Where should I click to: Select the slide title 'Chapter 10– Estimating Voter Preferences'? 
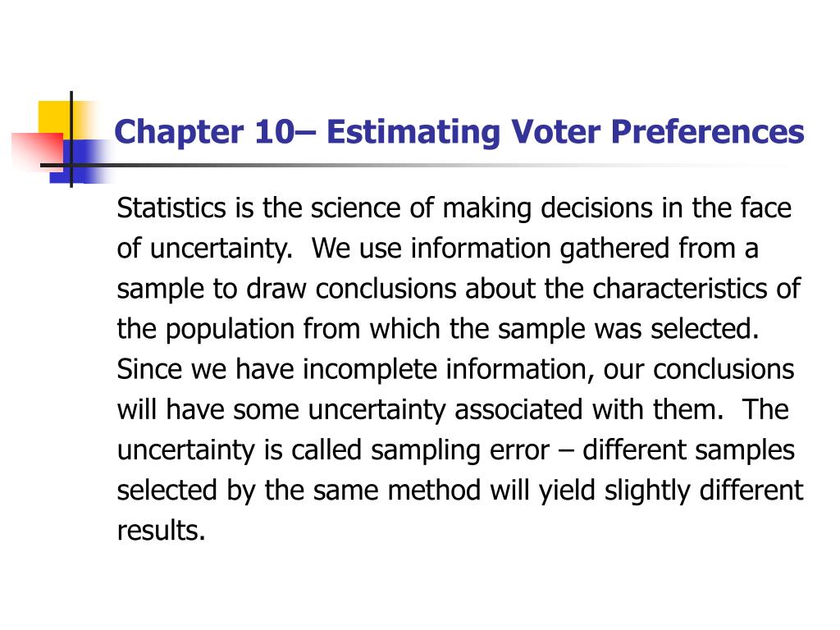[x=459, y=132]
